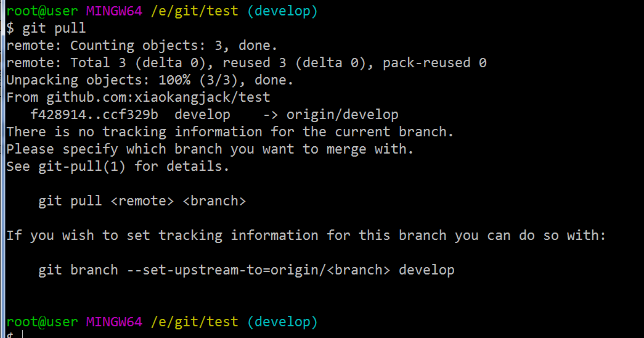
Task: Click the 'git-pull(1)' manual reference
Action: pyautogui.click(x=82, y=167)
